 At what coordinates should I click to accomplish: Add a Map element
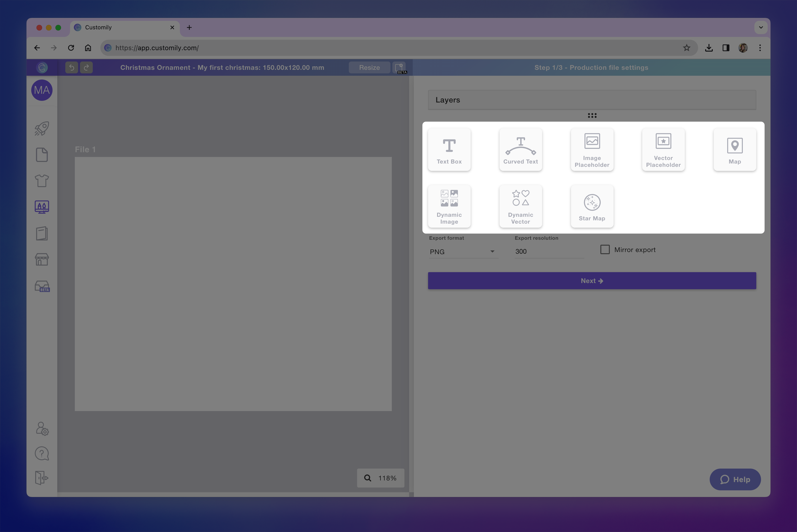point(735,149)
